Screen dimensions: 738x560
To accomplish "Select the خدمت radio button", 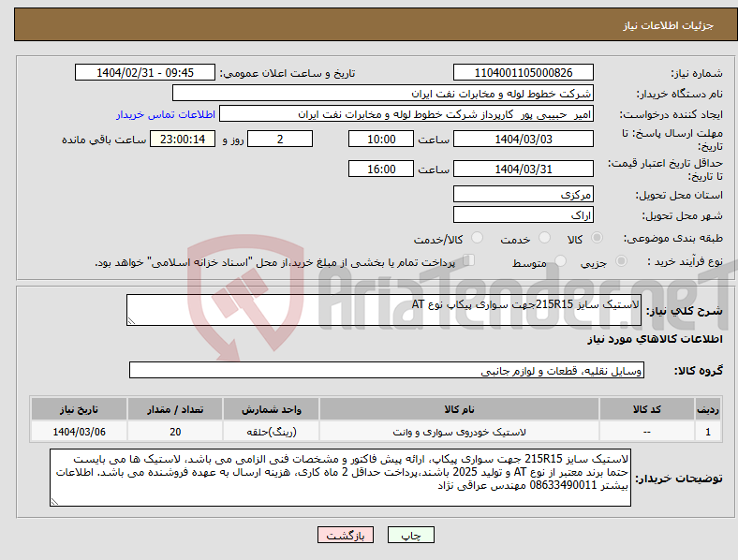I will 544,238.
